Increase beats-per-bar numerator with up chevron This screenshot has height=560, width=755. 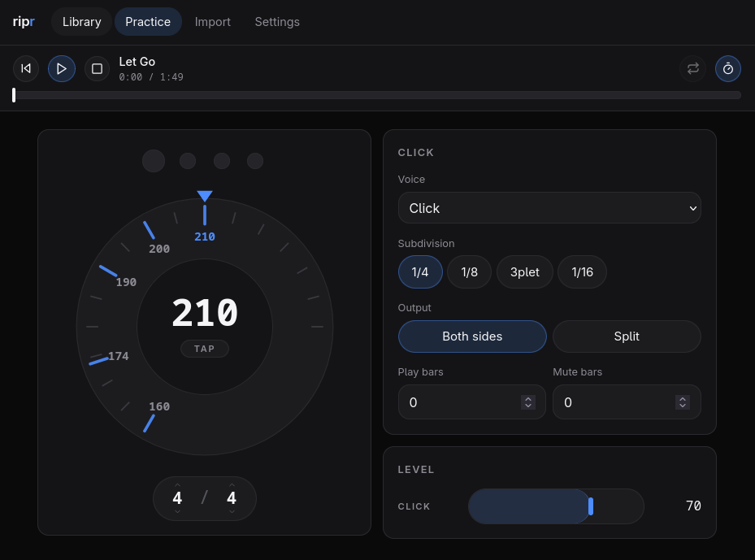tap(178, 485)
